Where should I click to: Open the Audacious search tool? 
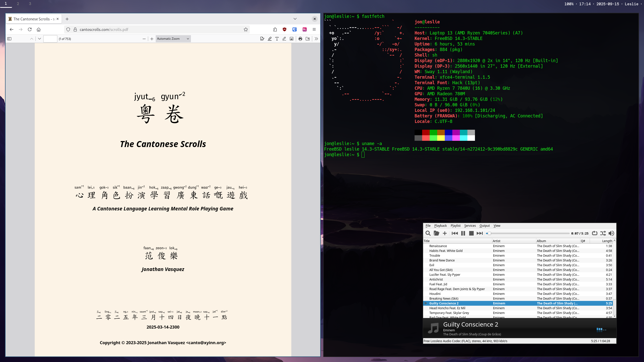click(x=428, y=233)
